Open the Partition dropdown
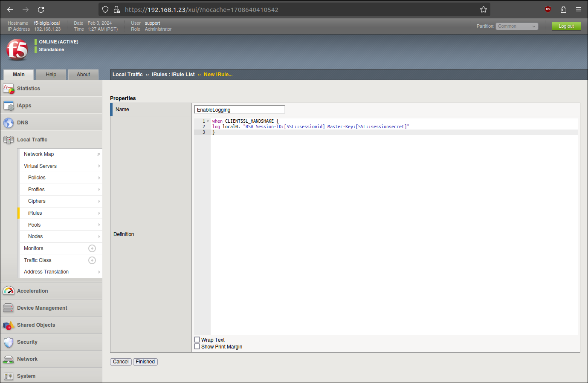 (517, 26)
